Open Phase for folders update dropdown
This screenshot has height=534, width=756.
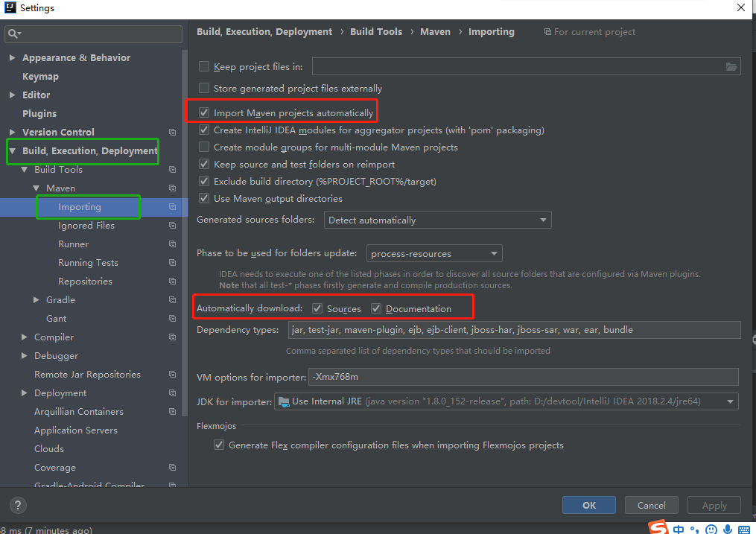pos(434,253)
